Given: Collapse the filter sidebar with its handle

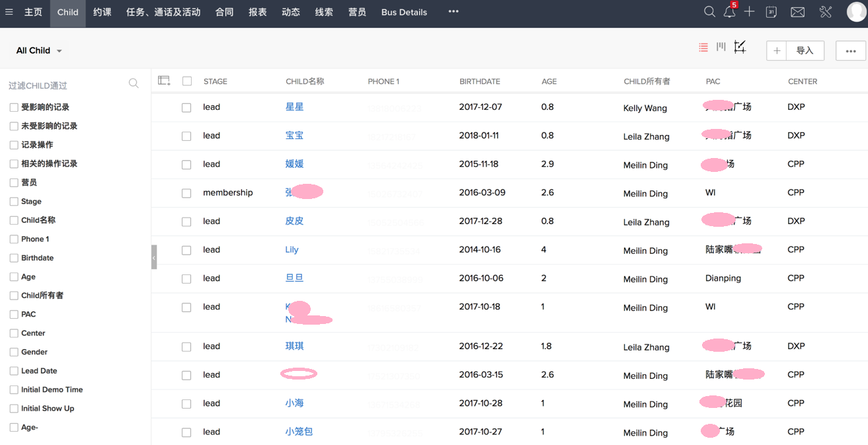Looking at the screenshot, I should (154, 257).
